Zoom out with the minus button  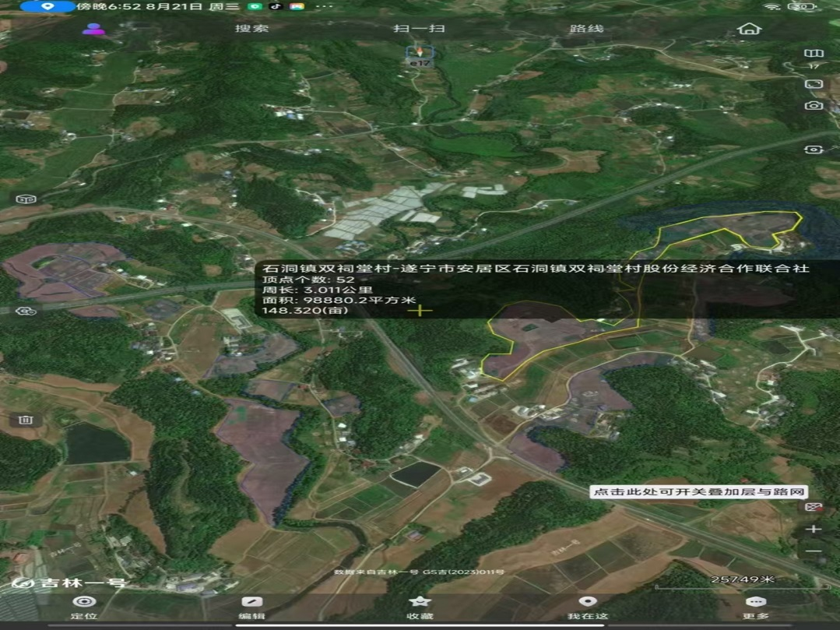coord(814,551)
